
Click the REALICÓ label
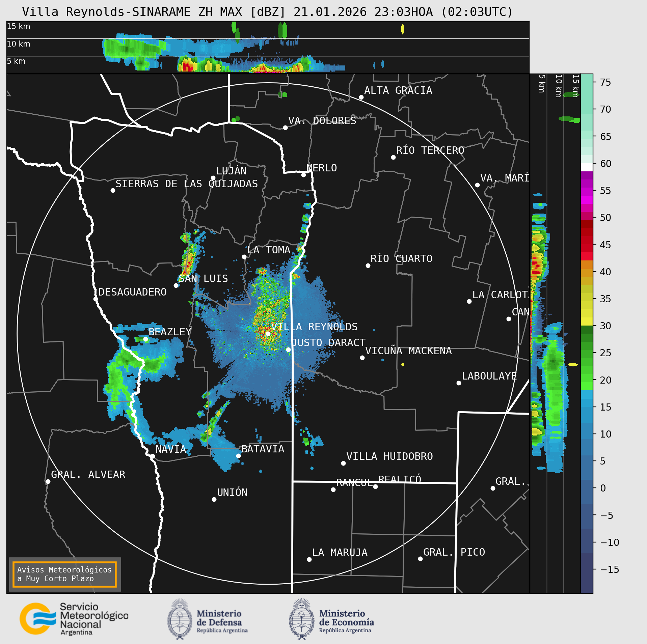(400, 479)
